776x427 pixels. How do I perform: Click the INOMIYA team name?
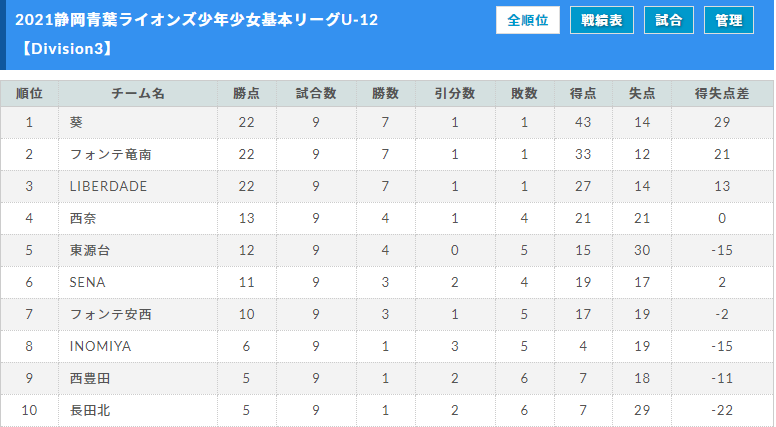(100, 346)
